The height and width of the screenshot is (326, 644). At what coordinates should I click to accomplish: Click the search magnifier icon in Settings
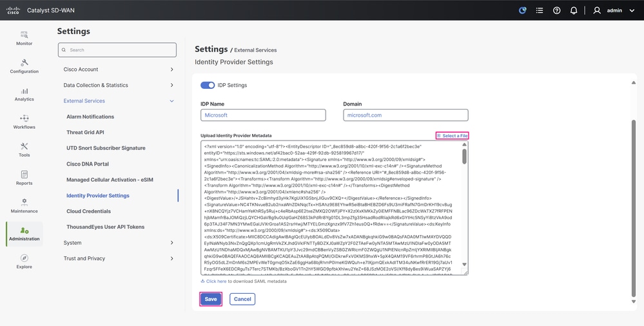(64, 50)
